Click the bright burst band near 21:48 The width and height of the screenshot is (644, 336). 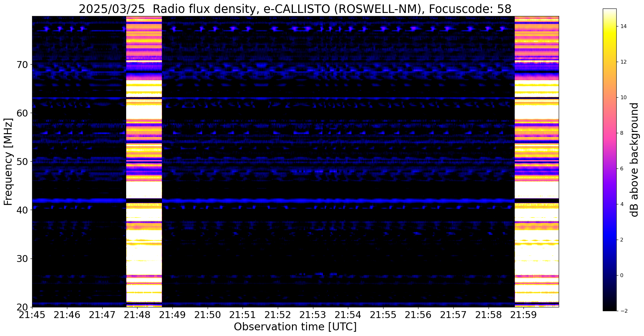pos(144,162)
